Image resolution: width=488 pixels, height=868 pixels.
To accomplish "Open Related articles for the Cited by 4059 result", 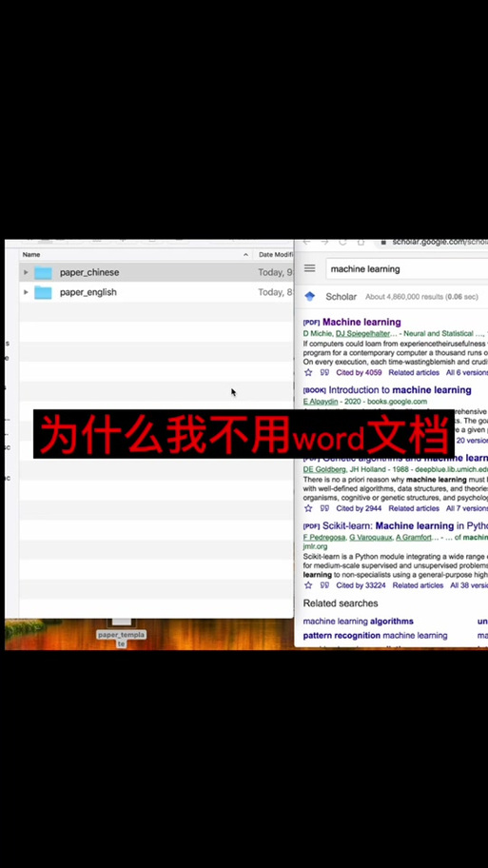I will pyautogui.click(x=414, y=372).
